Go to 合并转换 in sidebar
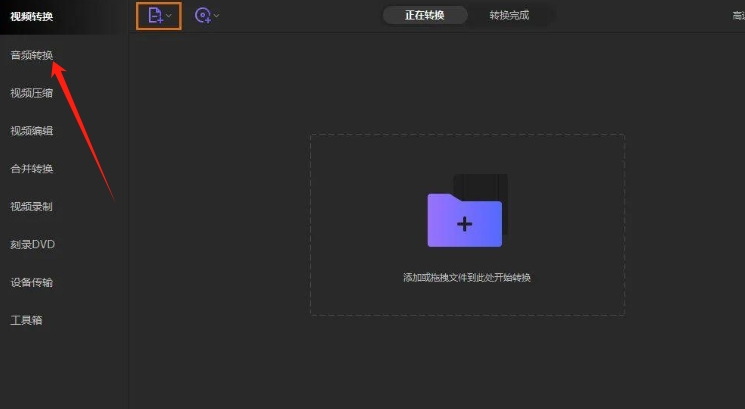 (x=31, y=169)
